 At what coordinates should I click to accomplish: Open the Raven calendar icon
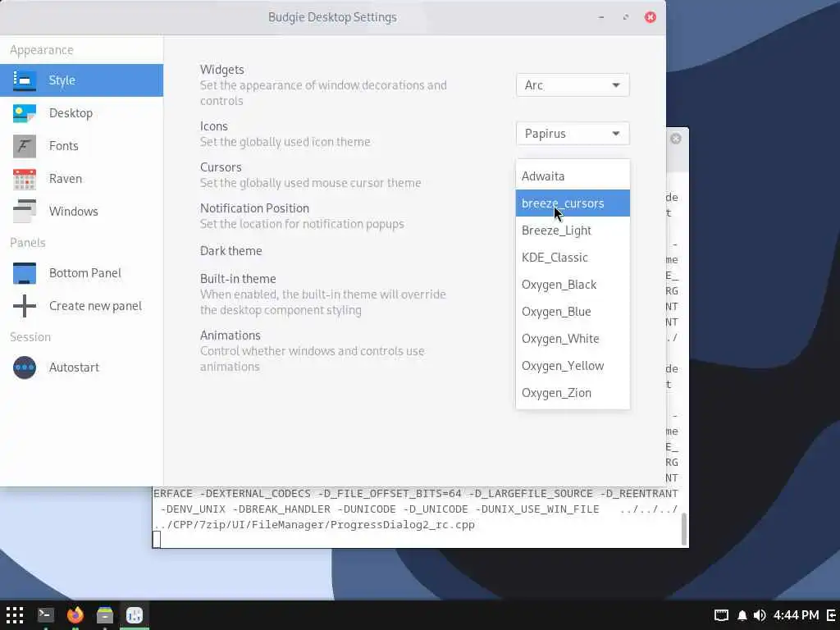coord(24,179)
